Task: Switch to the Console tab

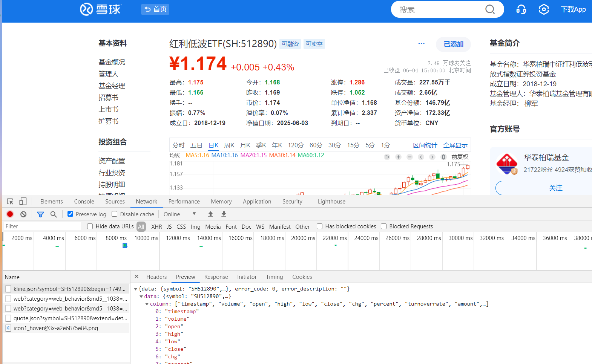Action: pyautogui.click(x=84, y=202)
